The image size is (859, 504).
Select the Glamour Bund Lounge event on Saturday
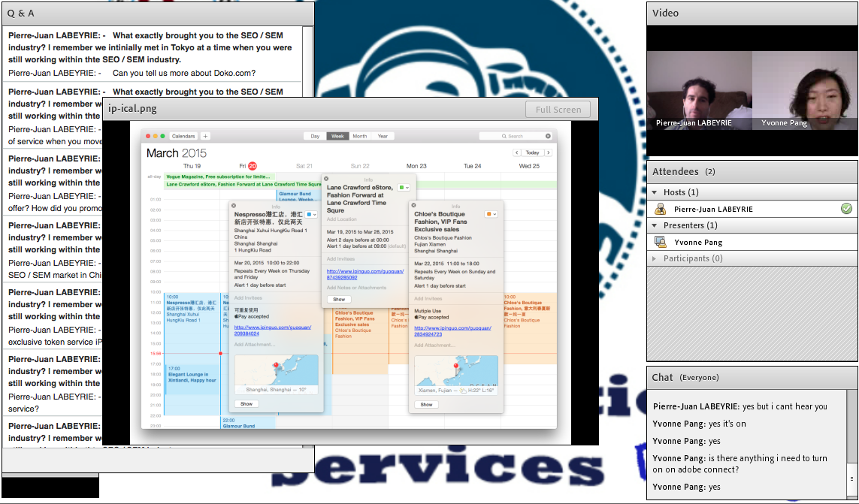pyautogui.click(x=299, y=196)
